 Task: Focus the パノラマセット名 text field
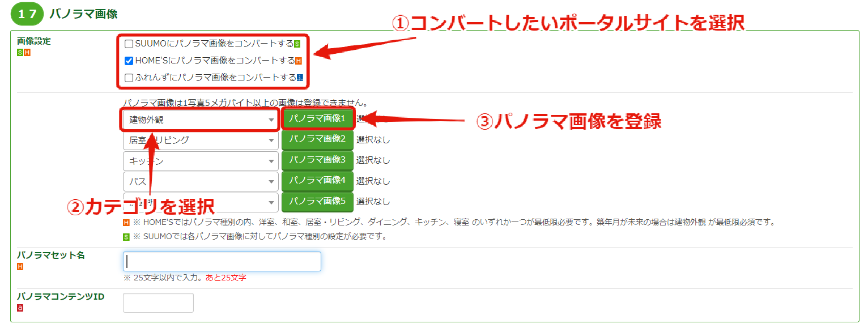[x=222, y=261]
